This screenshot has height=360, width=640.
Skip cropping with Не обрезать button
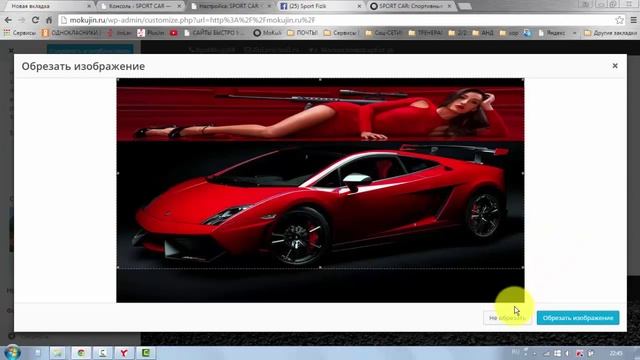(507, 318)
